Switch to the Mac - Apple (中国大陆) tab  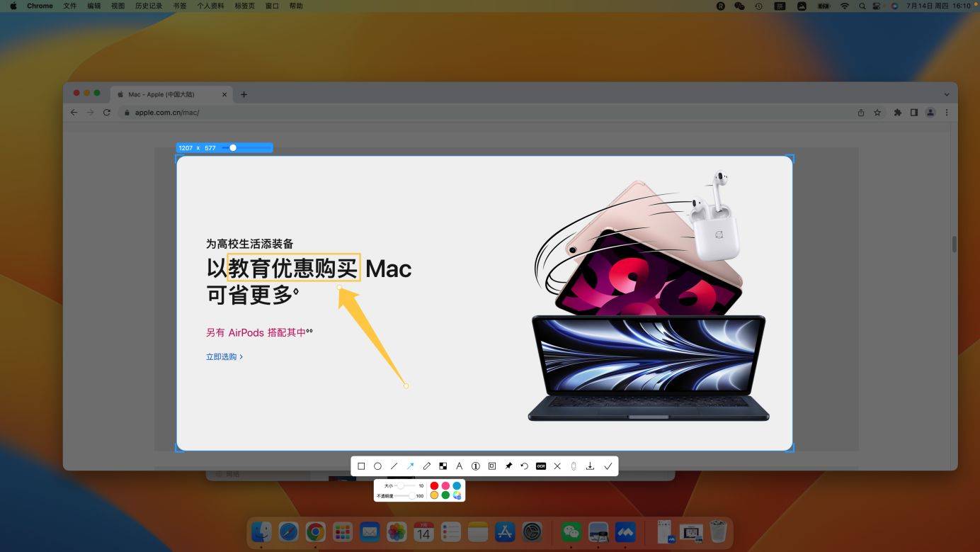coord(171,94)
